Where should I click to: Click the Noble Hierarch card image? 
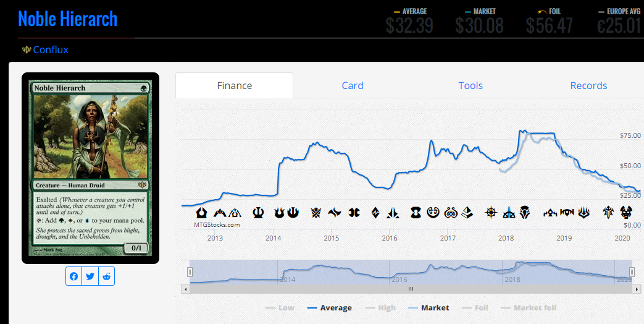coord(90,168)
